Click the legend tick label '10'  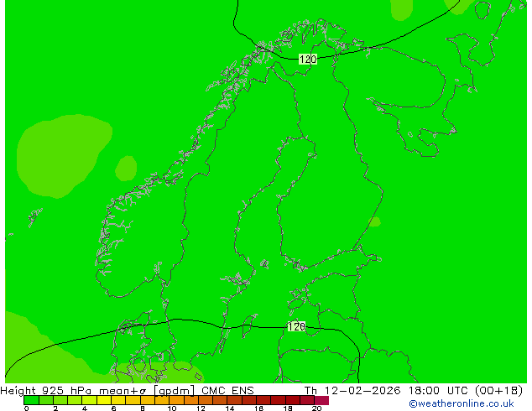pyautogui.click(x=172, y=408)
